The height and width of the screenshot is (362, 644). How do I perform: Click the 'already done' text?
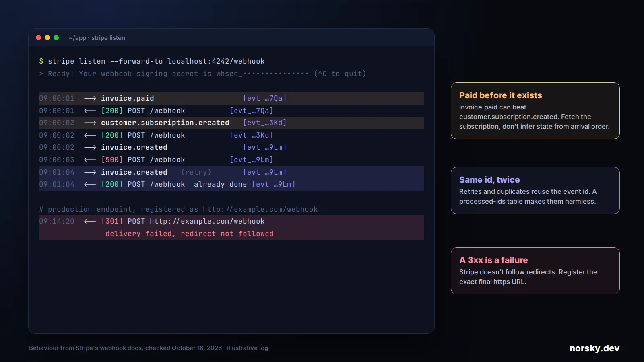click(x=221, y=184)
